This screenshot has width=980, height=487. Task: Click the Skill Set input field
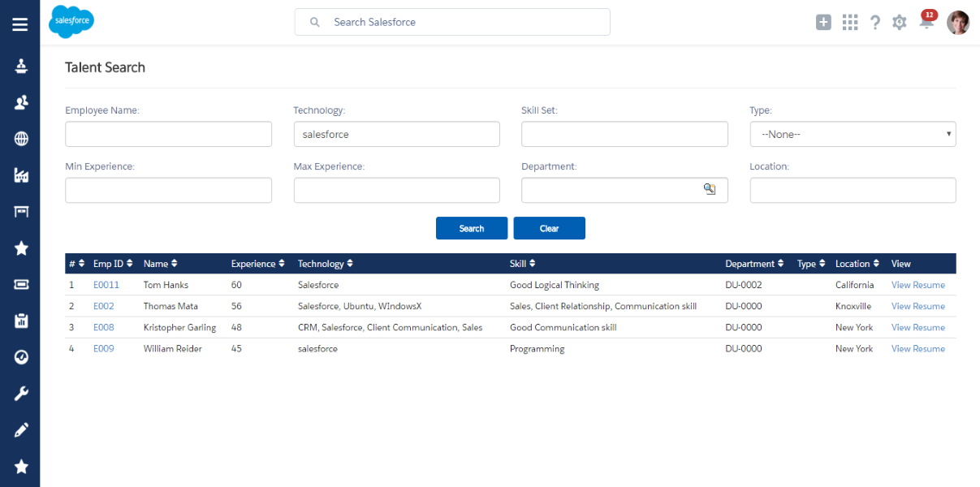(624, 134)
